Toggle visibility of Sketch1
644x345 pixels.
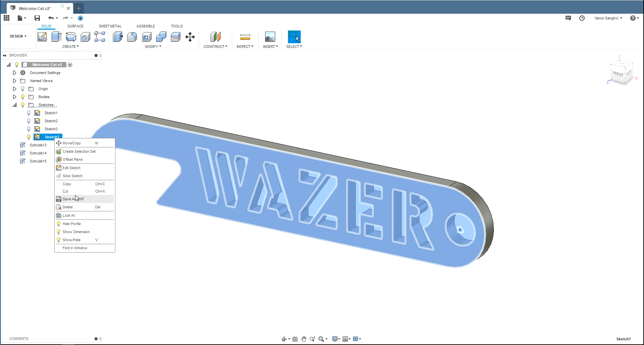29,113
